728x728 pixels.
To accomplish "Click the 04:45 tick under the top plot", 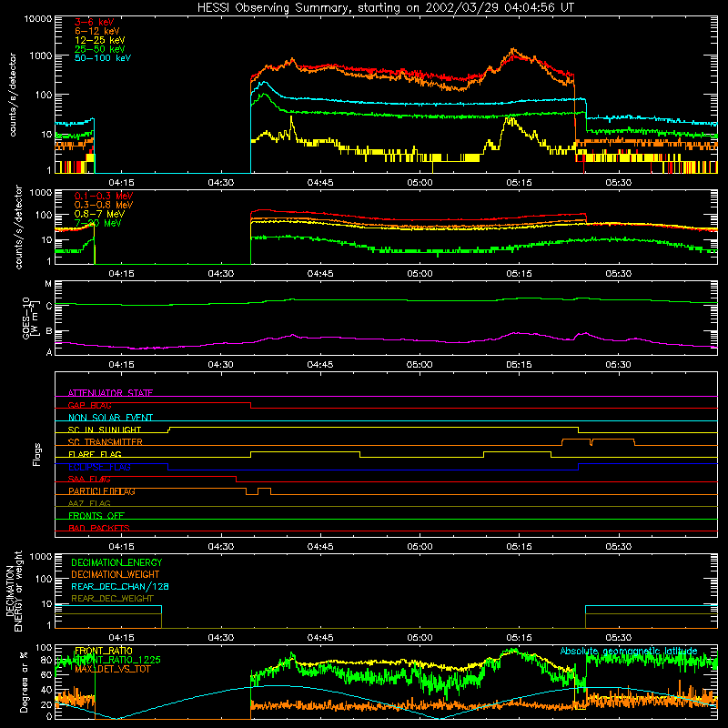I will [x=320, y=183].
